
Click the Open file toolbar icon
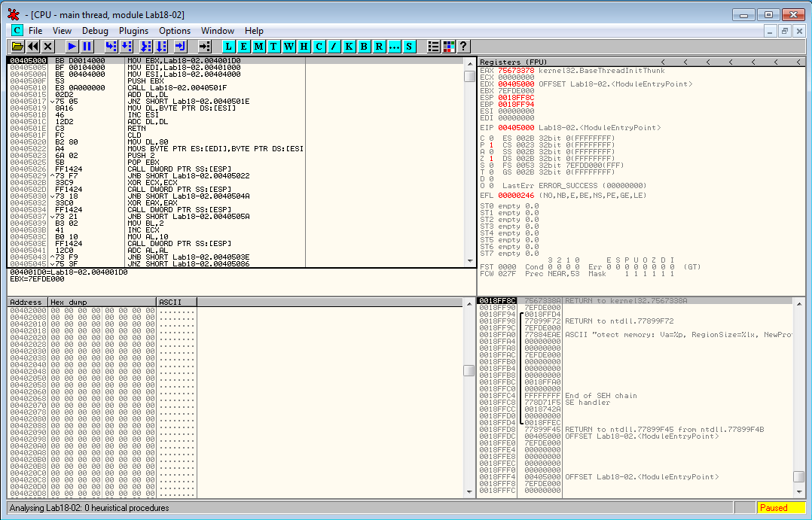[17, 47]
